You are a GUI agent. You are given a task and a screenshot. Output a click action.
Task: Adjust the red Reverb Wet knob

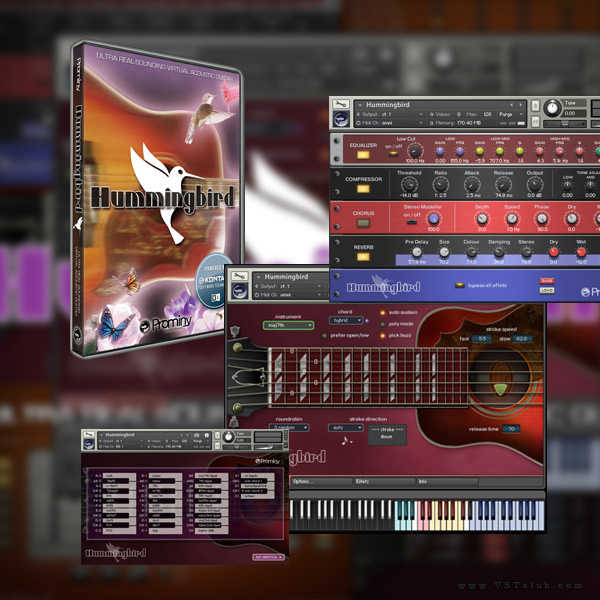(x=581, y=252)
